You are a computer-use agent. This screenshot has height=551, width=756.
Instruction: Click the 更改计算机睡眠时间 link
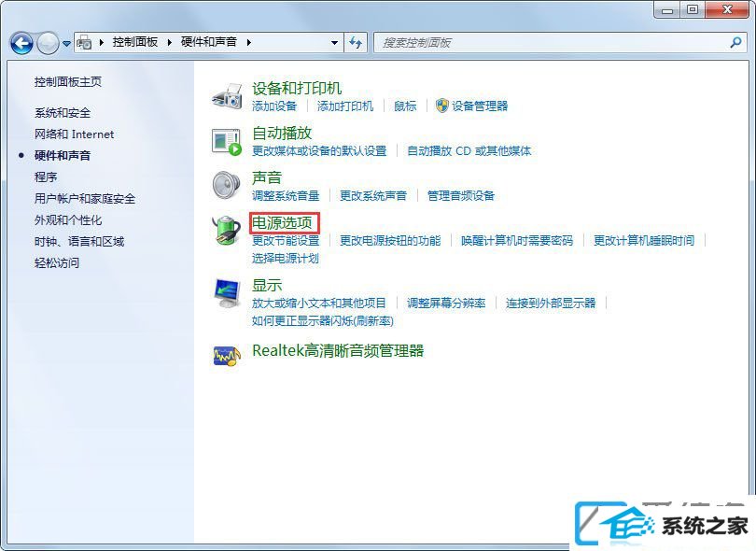644,240
